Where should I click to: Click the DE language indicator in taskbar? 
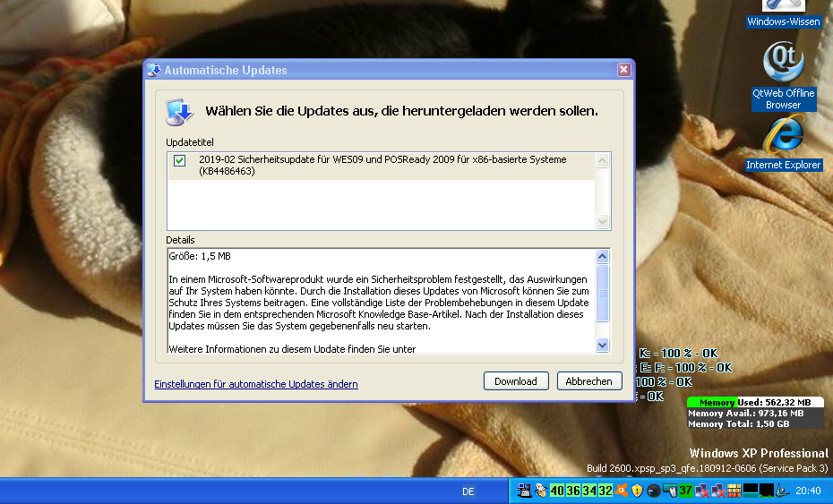(468, 491)
